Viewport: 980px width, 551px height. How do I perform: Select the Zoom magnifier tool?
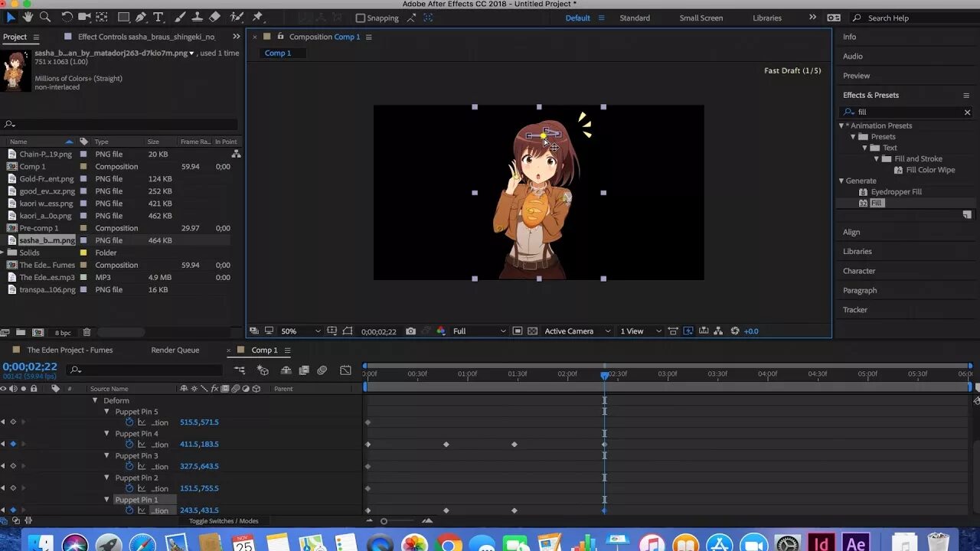44,17
